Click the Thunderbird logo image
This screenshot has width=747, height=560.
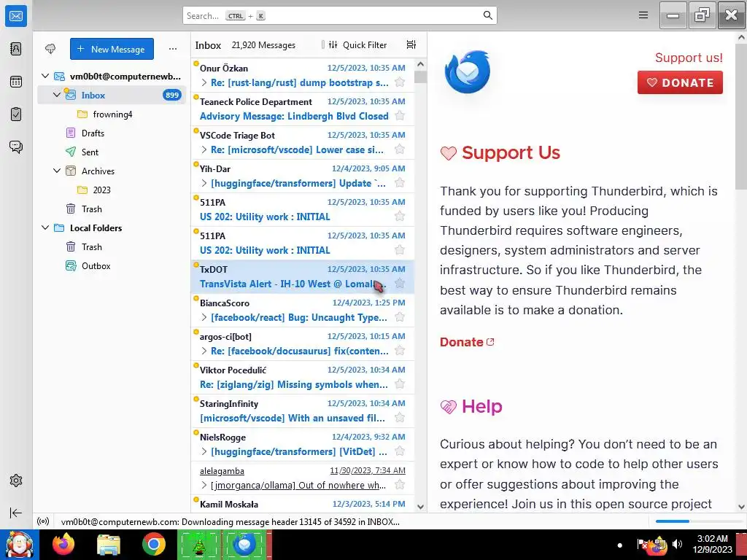(x=468, y=72)
